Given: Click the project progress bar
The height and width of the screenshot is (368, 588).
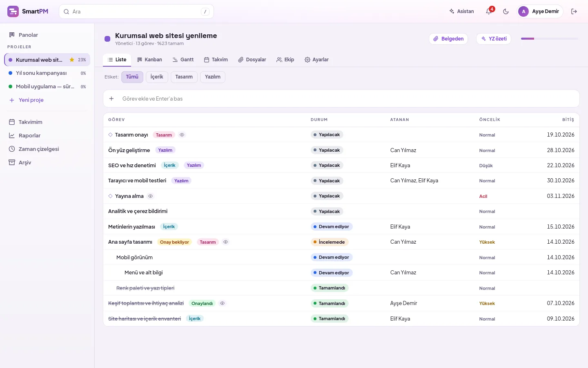Looking at the screenshot, I should pos(550,38).
